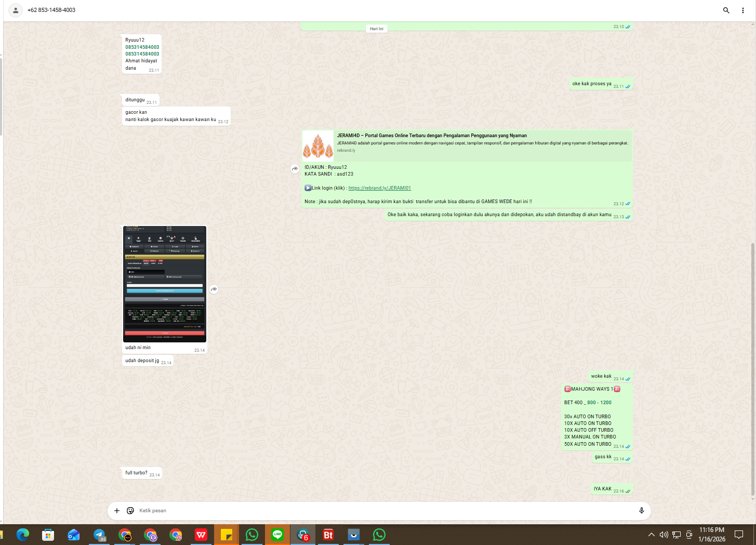Open the volume control in the tray
The width and height of the screenshot is (756, 545).
(x=664, y=535)
